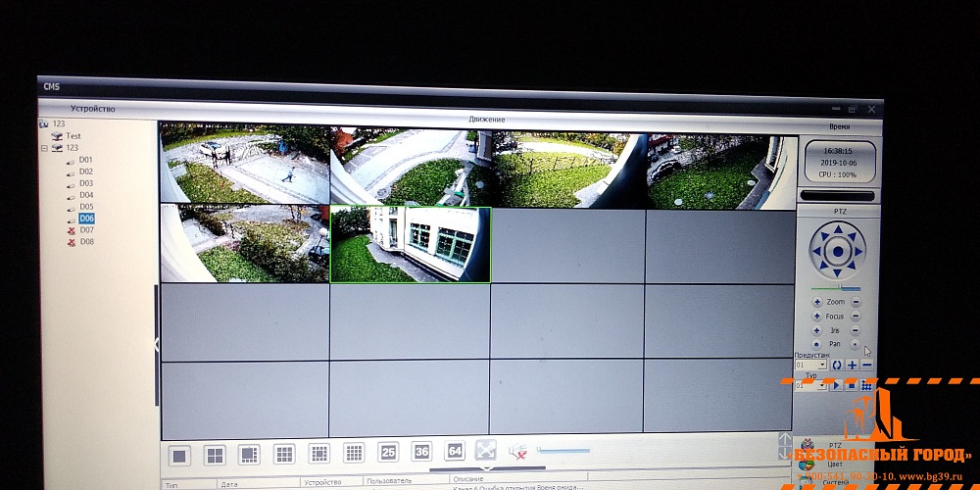
Task: Switch to 9-camera grid layout
Action: coord(284,454)
